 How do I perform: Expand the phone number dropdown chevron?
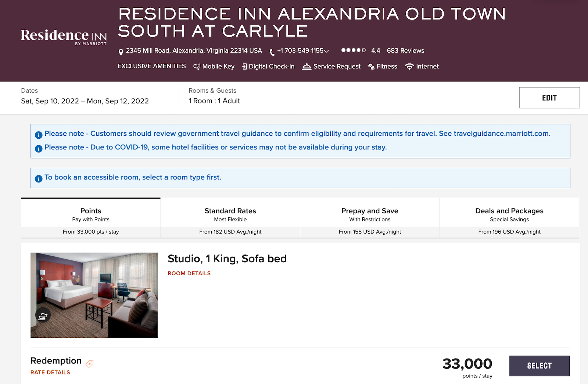tap(326, 51)
